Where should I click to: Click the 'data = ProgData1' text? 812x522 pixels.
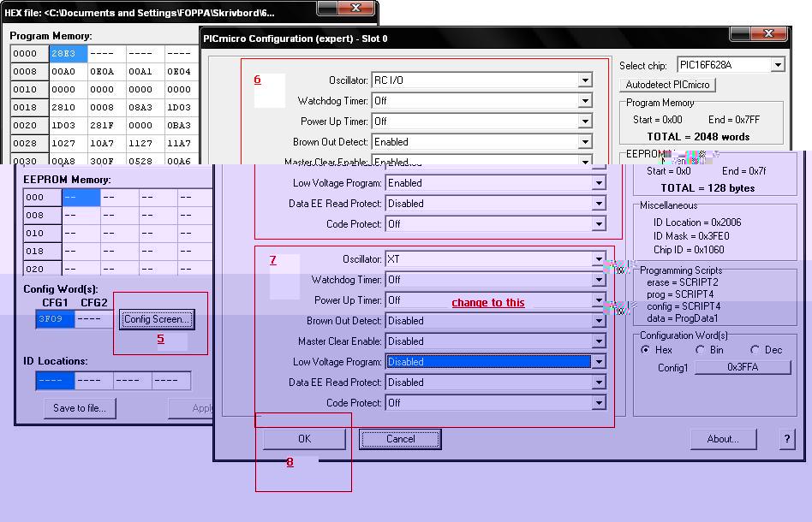[x=683, y=318]
